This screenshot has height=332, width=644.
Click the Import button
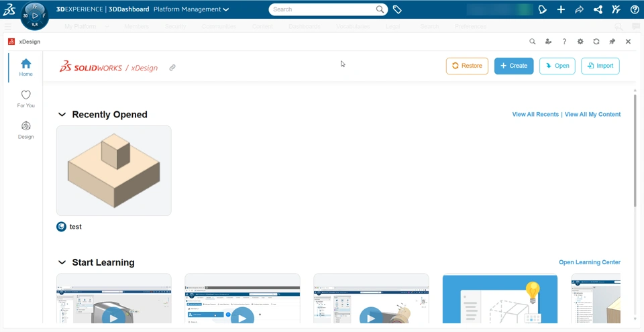click(600, 66)
